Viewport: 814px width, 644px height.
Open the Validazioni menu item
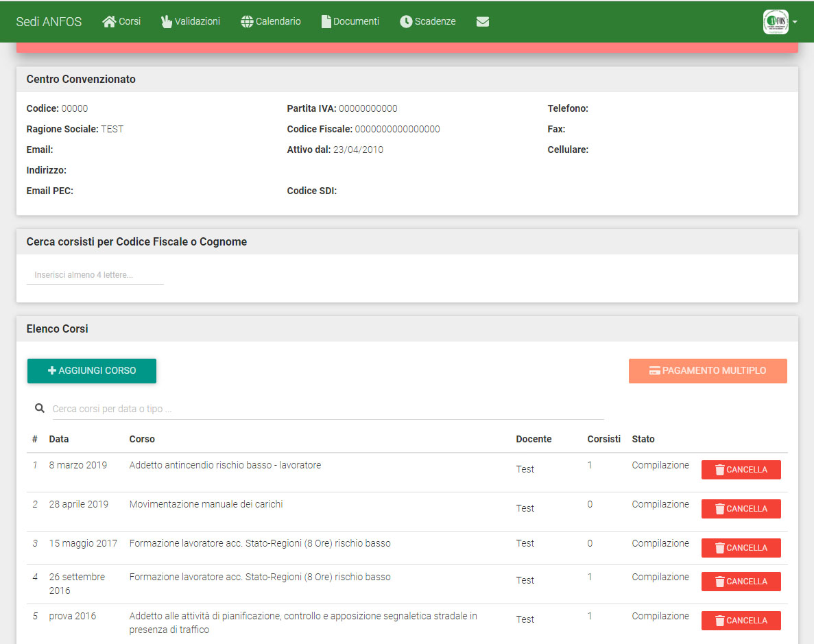190,22
